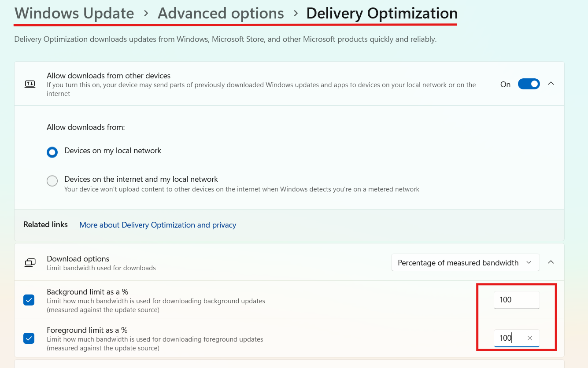This screenshot has width=588, height=368.
Task: Open More about Delivery Optimization and privacy
Action: pos(157,224)
